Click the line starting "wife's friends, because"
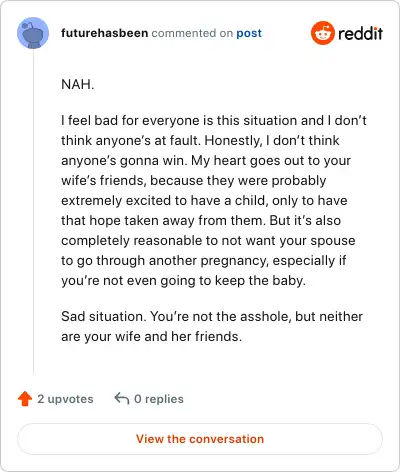Screen dimensions: 400x472 [x=194, y=181]
